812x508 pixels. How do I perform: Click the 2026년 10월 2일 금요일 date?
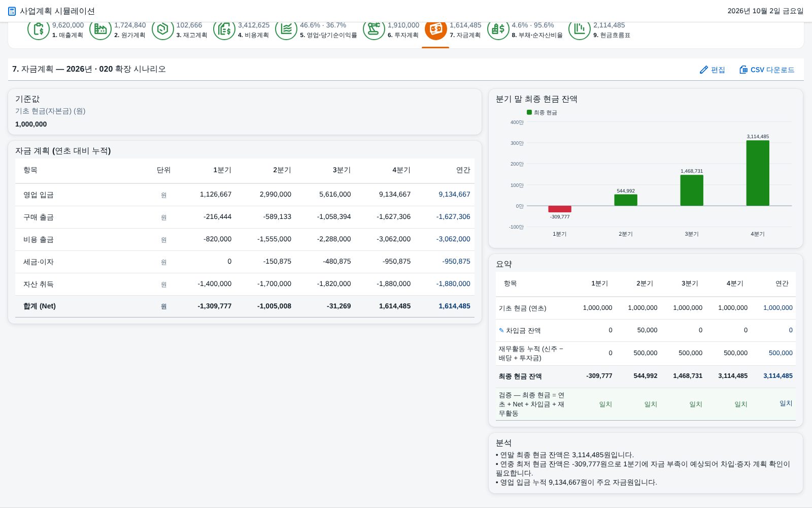[765, 11]
